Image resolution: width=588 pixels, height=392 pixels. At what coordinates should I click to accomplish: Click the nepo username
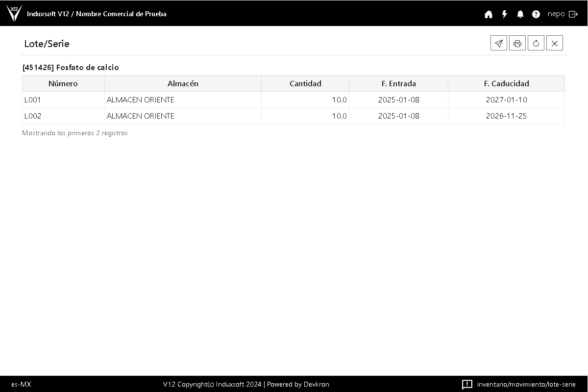click(x=556, y=14)
